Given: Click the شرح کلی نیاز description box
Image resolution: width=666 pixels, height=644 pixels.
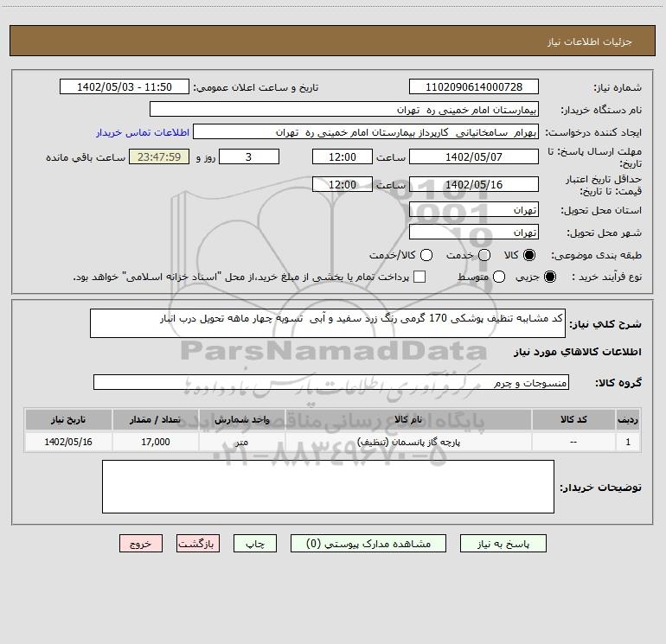Looking at the screenshot, I should 328,323.
